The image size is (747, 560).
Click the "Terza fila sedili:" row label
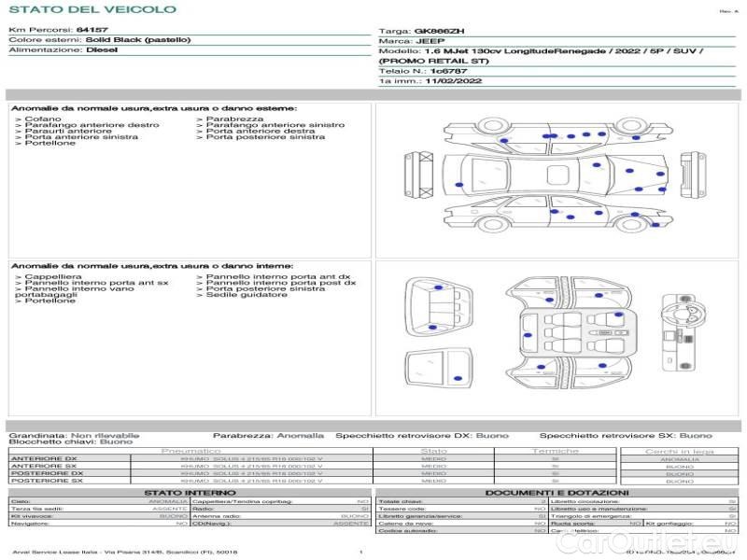(x=37, y=509)
